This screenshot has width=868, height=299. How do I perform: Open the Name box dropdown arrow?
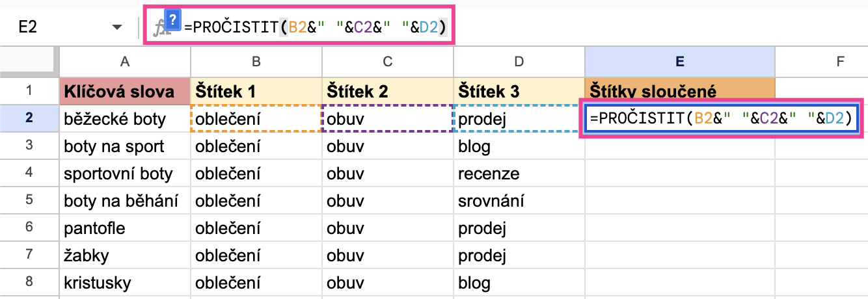[117, 27]
